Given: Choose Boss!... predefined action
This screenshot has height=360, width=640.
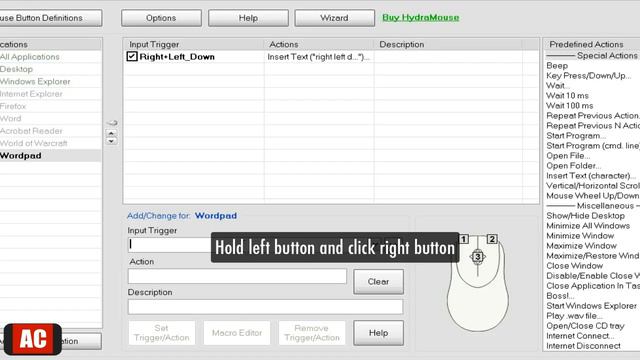Looking at the screenshot, I should coord(560,296).
